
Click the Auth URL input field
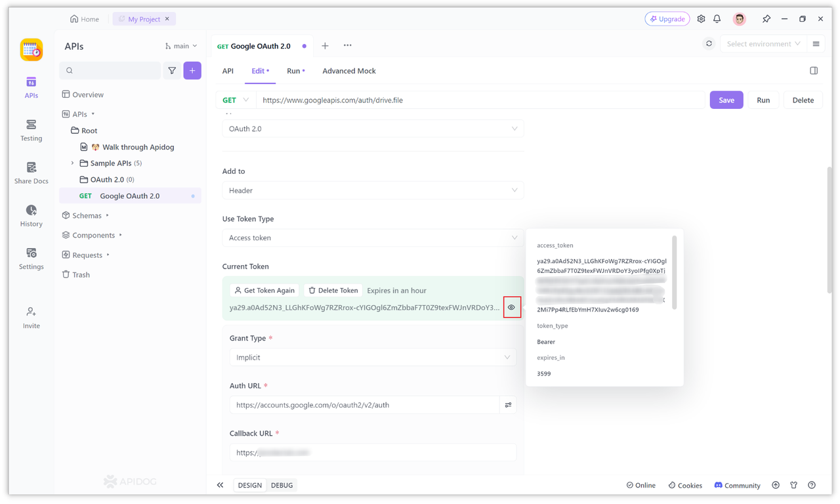365,405
